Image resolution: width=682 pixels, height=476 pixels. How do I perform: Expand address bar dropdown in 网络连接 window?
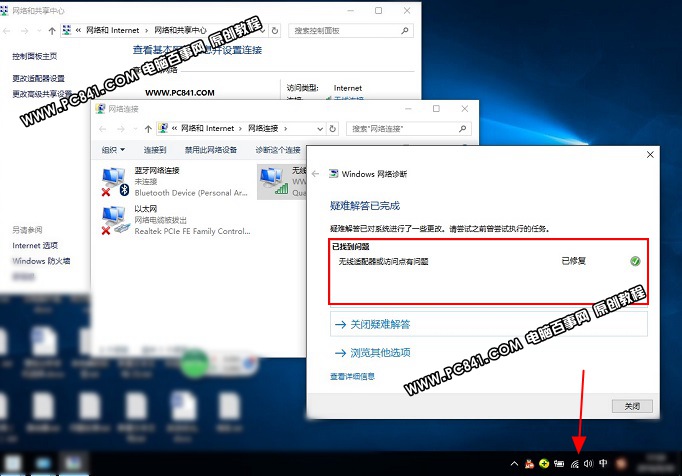coord(320,129)
